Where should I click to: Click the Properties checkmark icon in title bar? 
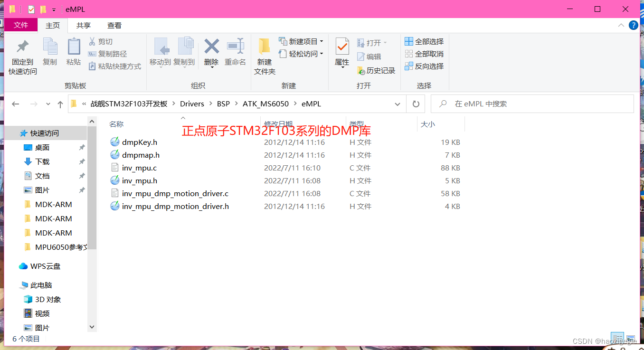[31, 9]
